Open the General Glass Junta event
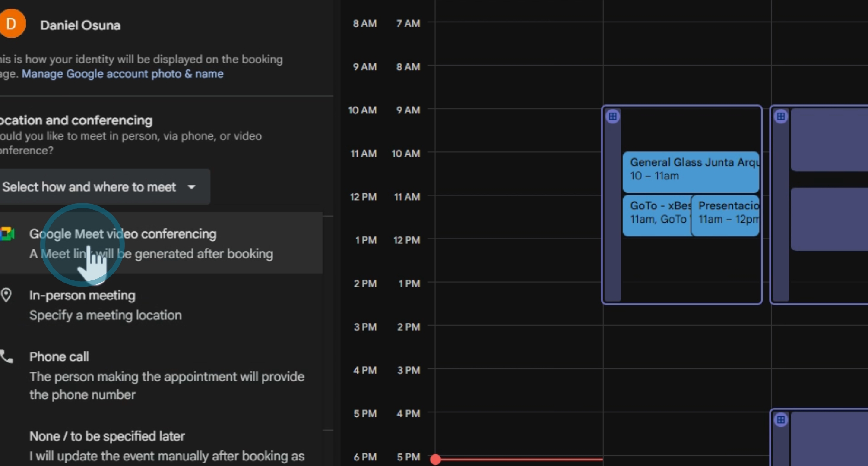The width and height of the screenshot is (868, 466). [x=691, y=172]
